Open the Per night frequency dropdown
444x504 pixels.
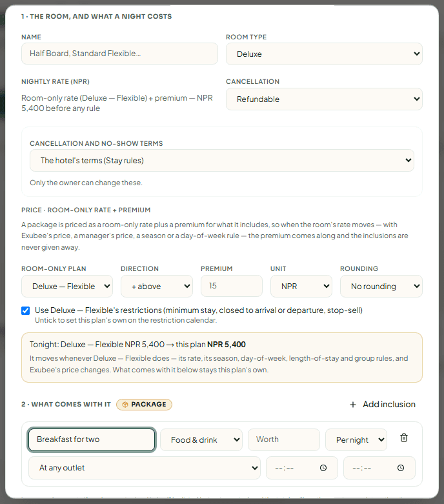[356, 439]
